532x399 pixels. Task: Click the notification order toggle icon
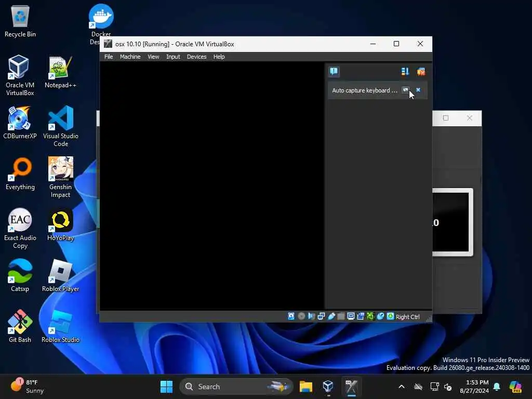click(405, 72)
